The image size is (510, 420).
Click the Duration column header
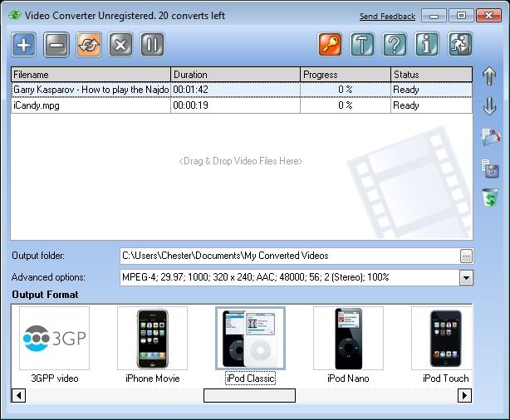[236, 75]
